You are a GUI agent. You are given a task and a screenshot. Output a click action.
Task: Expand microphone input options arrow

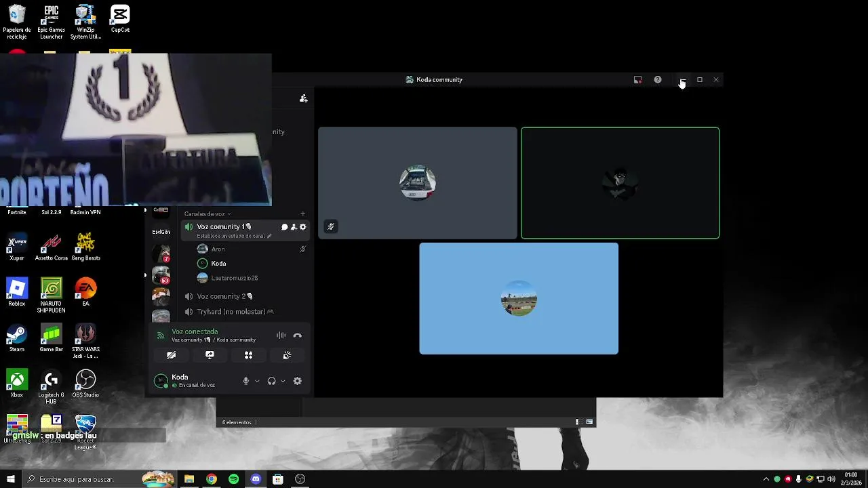[x=257, y=381]
